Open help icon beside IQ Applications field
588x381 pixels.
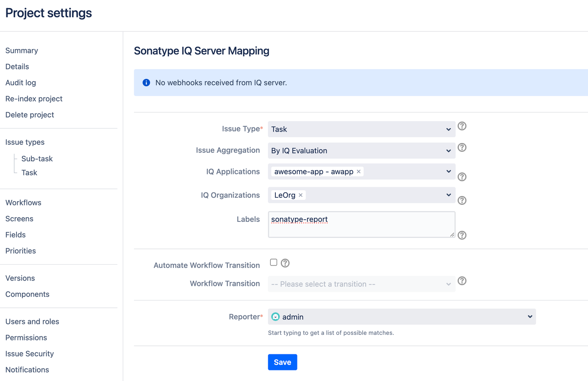[x=462, y=177]
